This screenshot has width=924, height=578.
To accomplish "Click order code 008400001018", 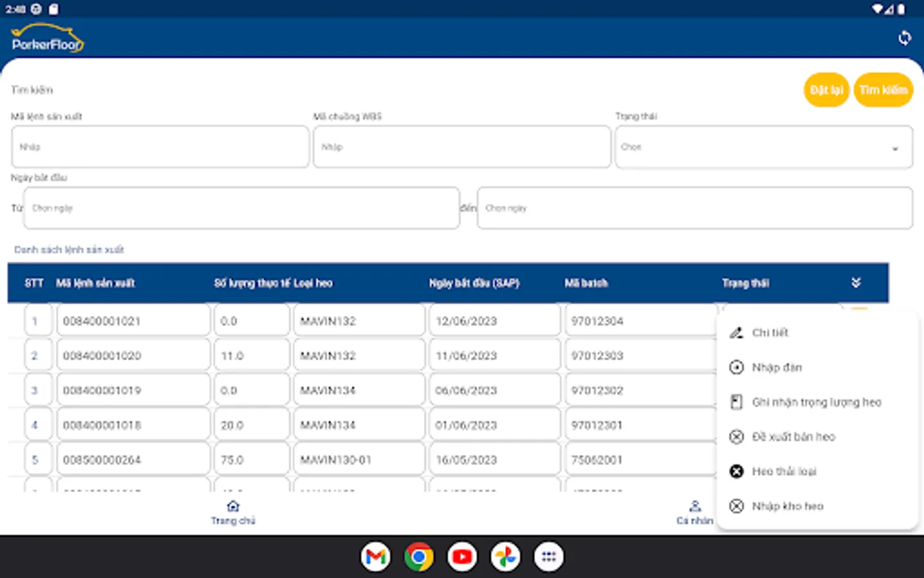I will pyautogui.click(x=133, y=425).
